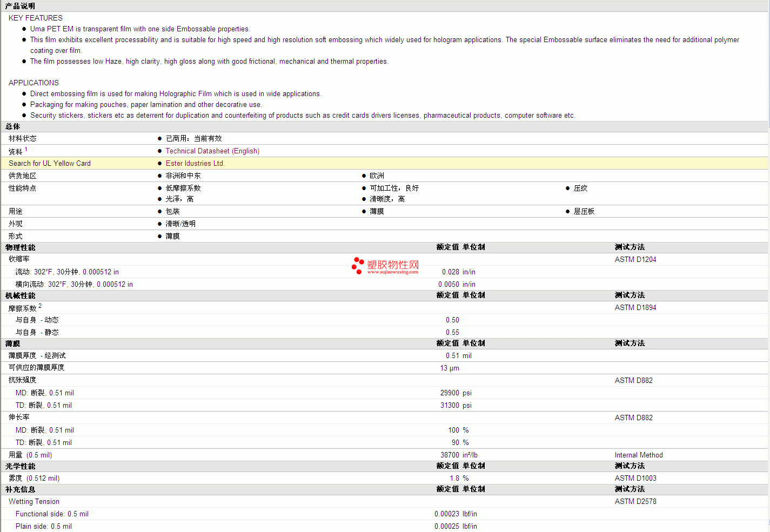Click the ASTM D1003 test method
The width and height of the screenshot is (770, 532).
(x=635, y=479)
